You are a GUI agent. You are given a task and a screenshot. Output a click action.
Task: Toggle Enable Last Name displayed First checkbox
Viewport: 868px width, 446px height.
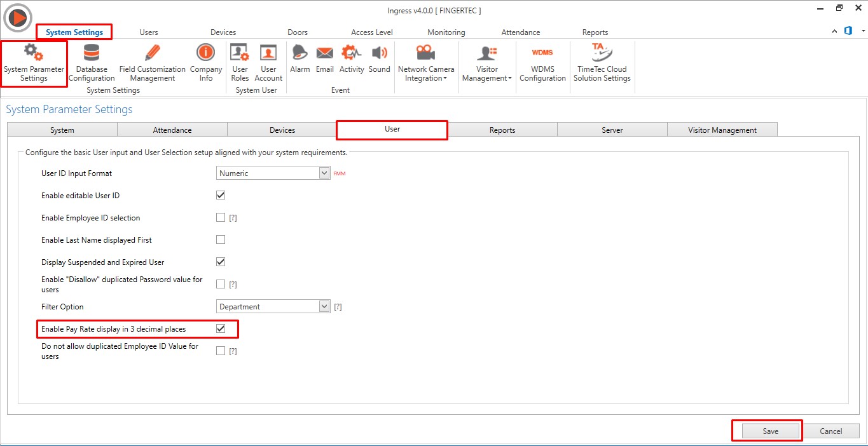click(221, 240)
